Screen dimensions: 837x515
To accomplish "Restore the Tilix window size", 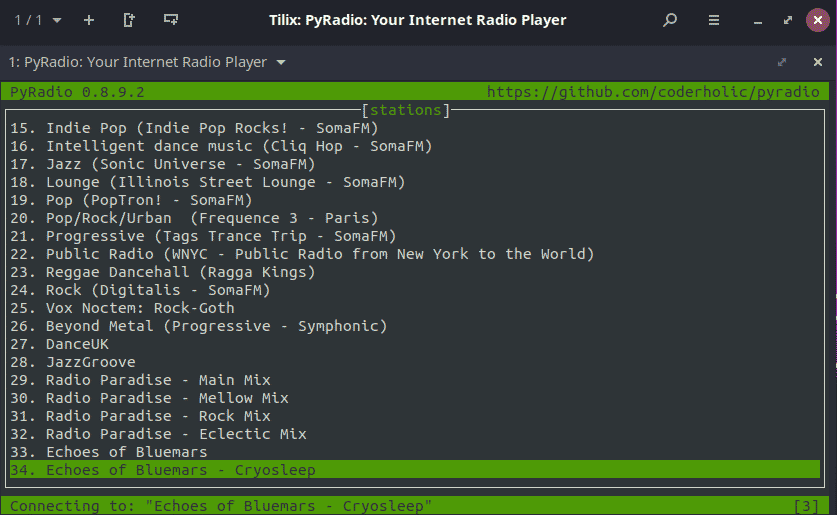I will [788, 20].
